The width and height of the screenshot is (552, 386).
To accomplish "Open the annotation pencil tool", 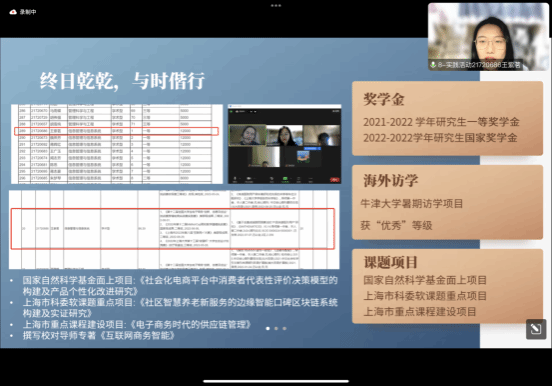I will tap(536, 329).
